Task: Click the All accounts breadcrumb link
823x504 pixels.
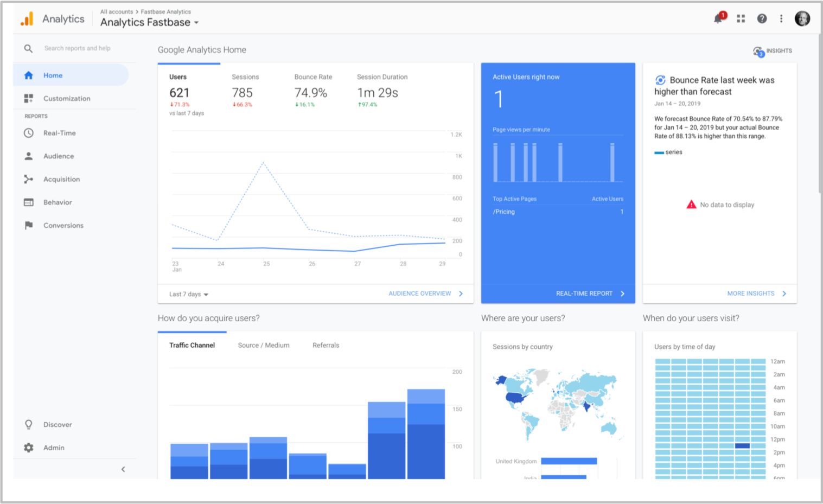Action: [x=117, y=12]
